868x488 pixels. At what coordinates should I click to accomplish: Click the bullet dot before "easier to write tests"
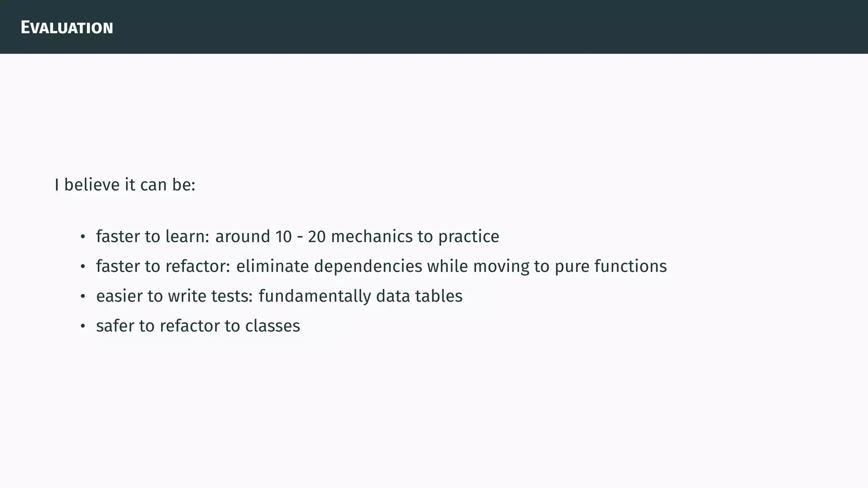coord(83,297)
